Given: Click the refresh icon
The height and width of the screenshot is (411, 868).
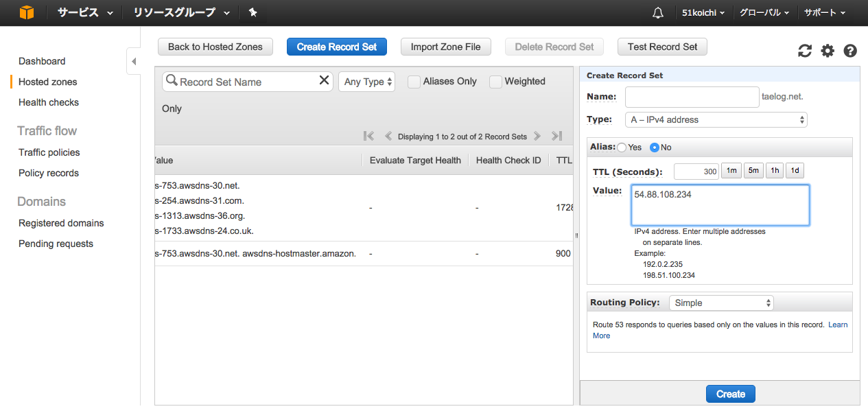Looking at the screenshot, I should pyautogui.click(x=805, y=51).
